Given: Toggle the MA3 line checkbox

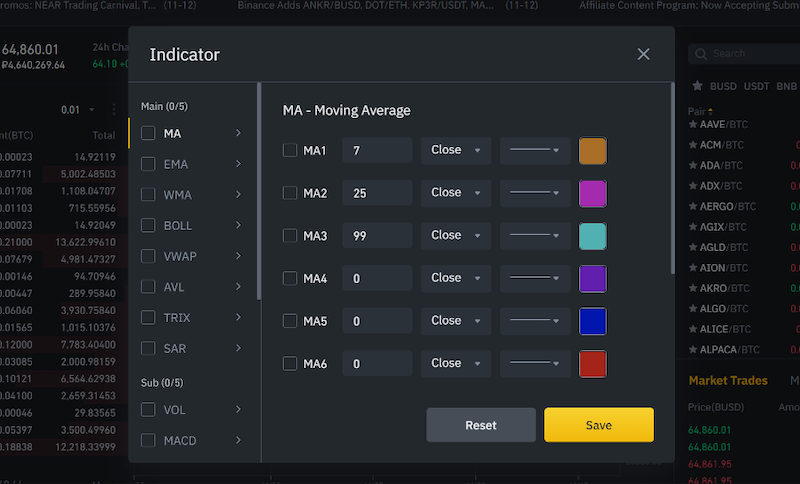Looking at the screenshot, I should click(290, 235).
